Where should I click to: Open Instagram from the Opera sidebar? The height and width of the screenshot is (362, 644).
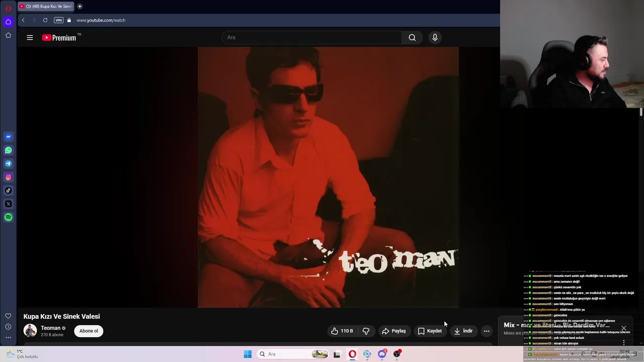pos(8,177)
